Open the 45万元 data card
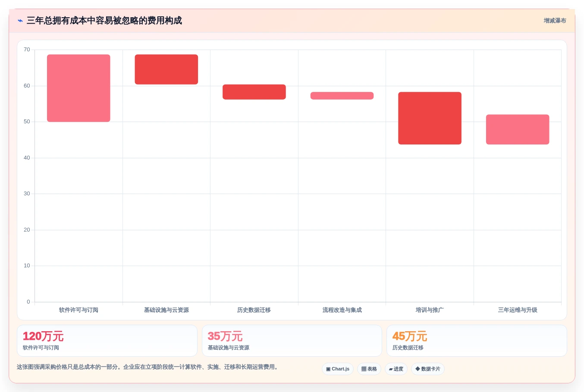 coord(477,341)
